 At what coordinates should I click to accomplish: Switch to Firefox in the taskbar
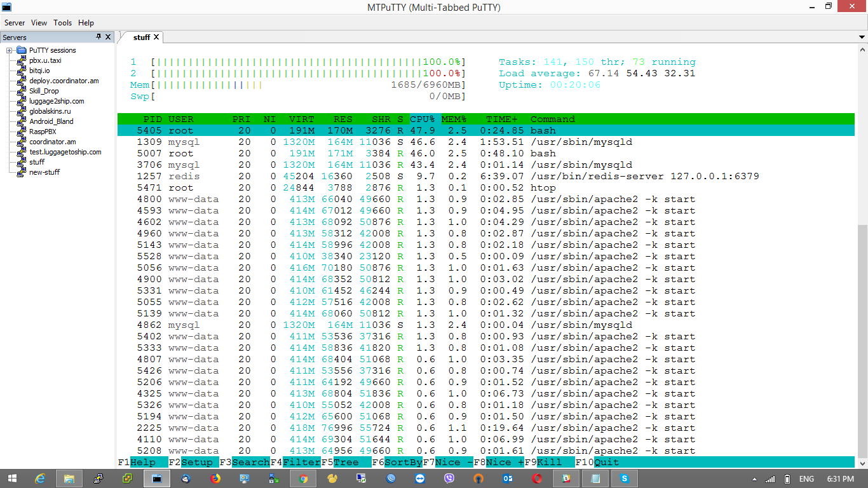click(215, 478)
